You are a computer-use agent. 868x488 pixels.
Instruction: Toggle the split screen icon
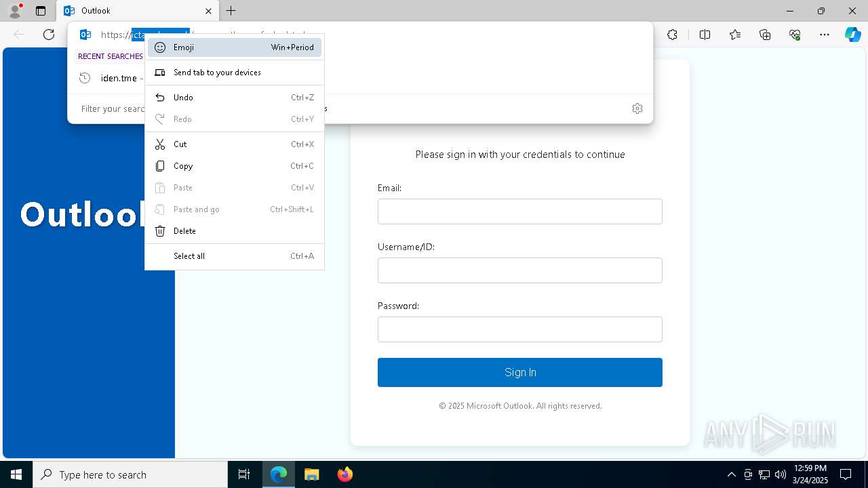click(705, 35)
